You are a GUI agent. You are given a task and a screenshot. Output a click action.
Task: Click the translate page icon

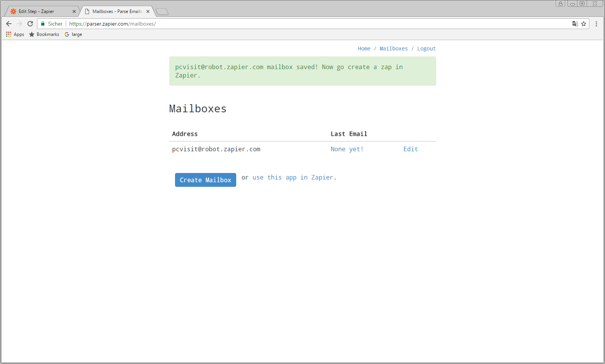pyautogui.click(x=575, y=24)
